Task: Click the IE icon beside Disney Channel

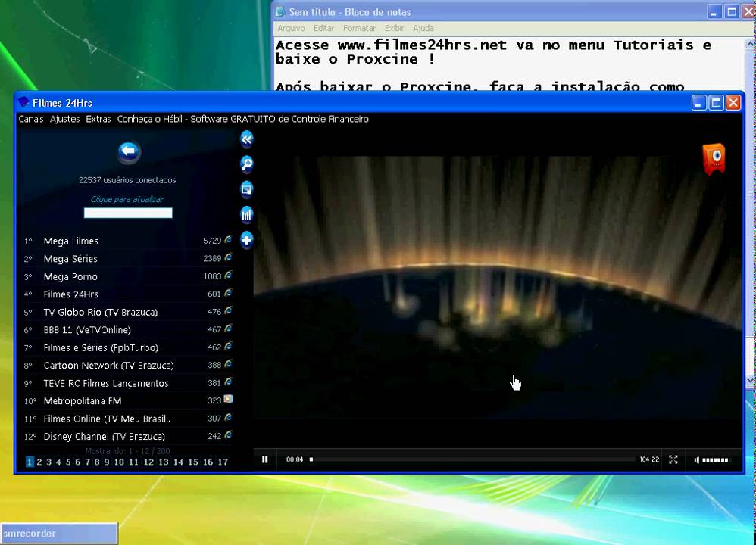Action: point(228,435)
